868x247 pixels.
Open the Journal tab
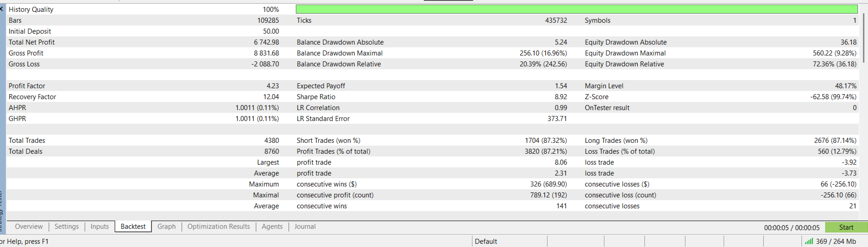click(305, 227)
